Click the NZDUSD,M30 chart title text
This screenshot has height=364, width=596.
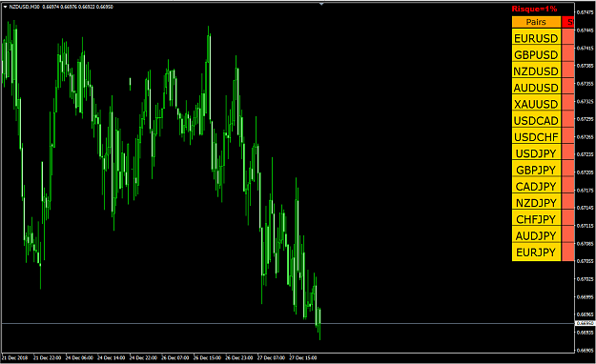25,7
